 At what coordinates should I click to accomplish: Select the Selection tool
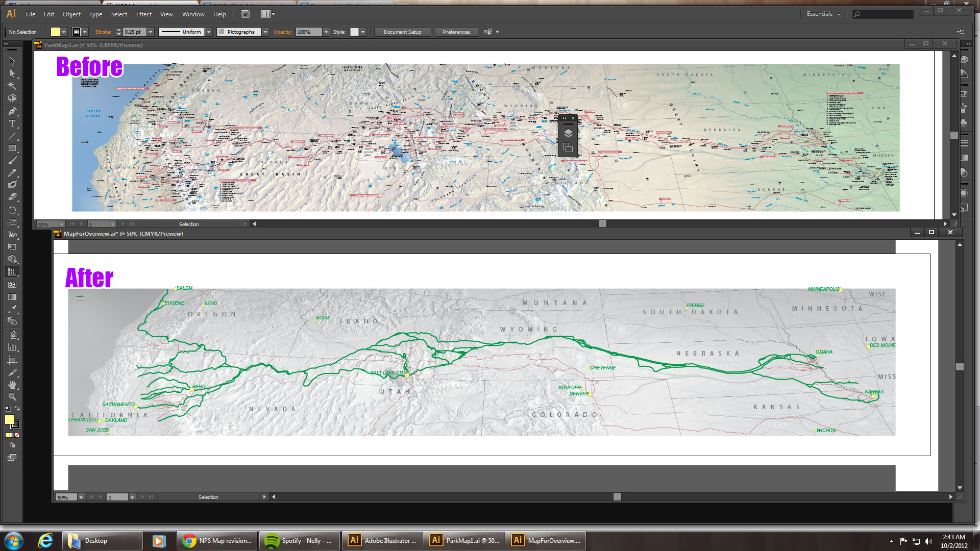pyautogui.click(x=11, y=62)
